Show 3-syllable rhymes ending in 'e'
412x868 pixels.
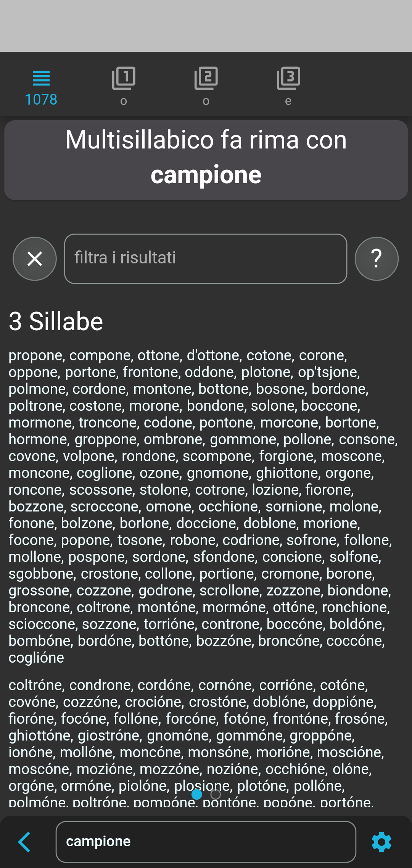point(288,79)
